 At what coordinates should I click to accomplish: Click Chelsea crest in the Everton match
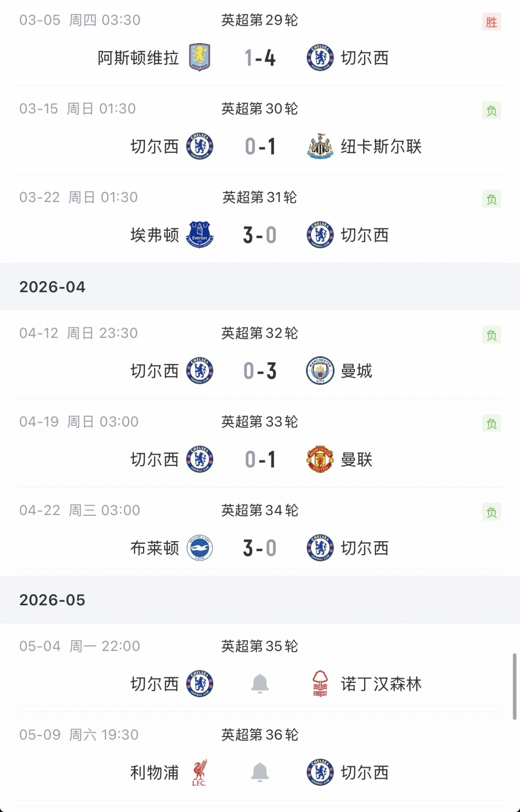coord(320,235)
